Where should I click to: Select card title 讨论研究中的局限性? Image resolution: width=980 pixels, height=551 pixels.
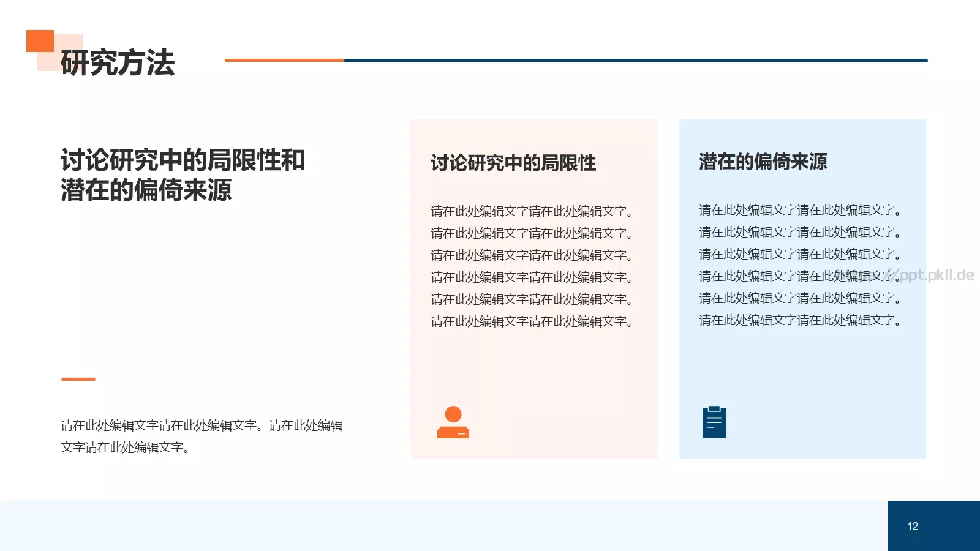(513, 163)
